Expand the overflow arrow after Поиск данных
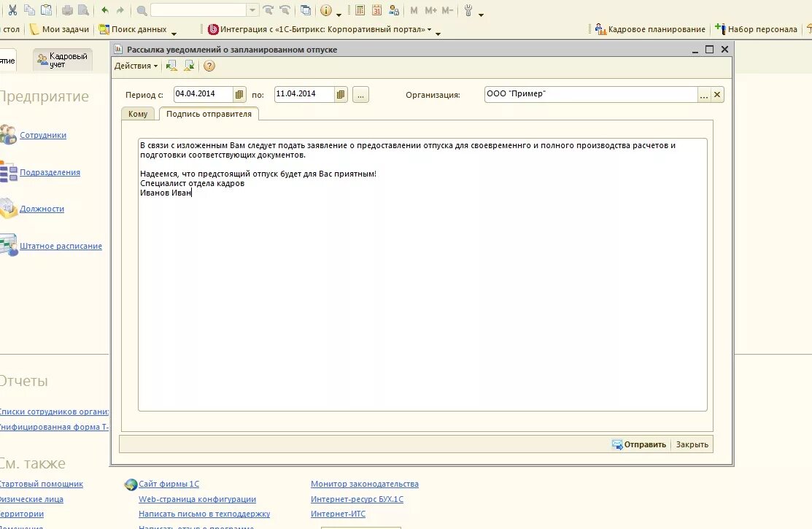 pos(174,34)
